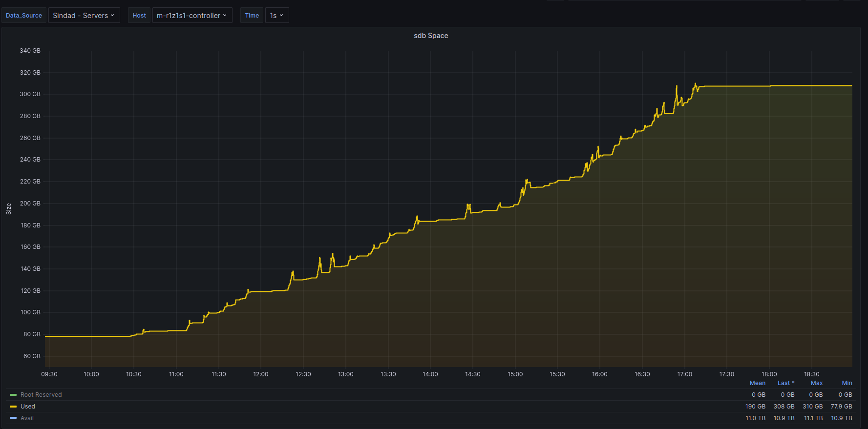Image resolution: width=868 pixels, height=429 pixels.
Task: Click the Data_Source variable label
Action: coord(24,16)
